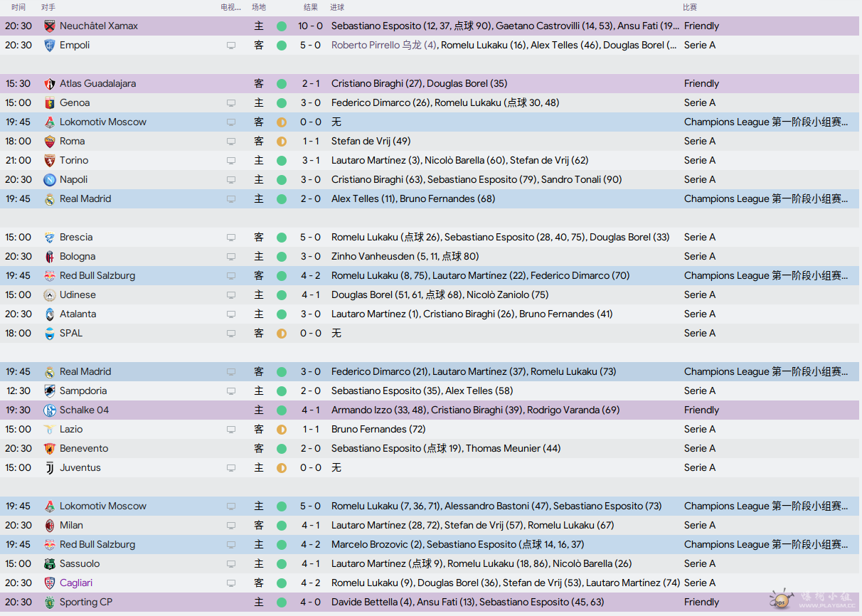The image size is (862, 616).
Task: Click the Neuchâtel Xamax club badge
Action: tap(49, 26)
